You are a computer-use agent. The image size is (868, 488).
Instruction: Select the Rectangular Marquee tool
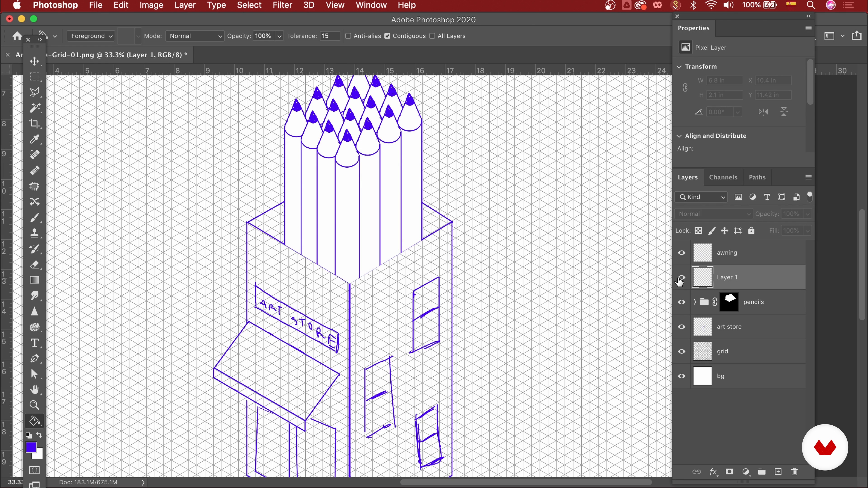point(34,76)
